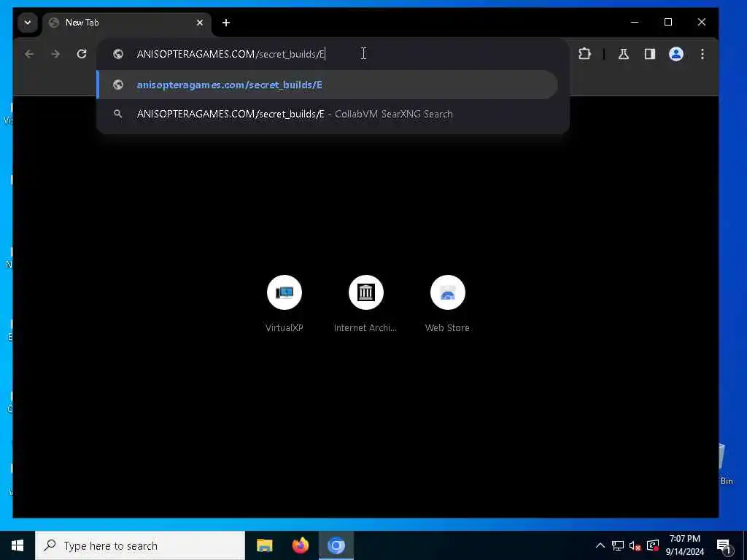This screenshot has width=747, height=560.
Task: Click address bar with ANISOPTERAGAMES.COM URL text
Action: pyautogui.click(x=333, y=54)
